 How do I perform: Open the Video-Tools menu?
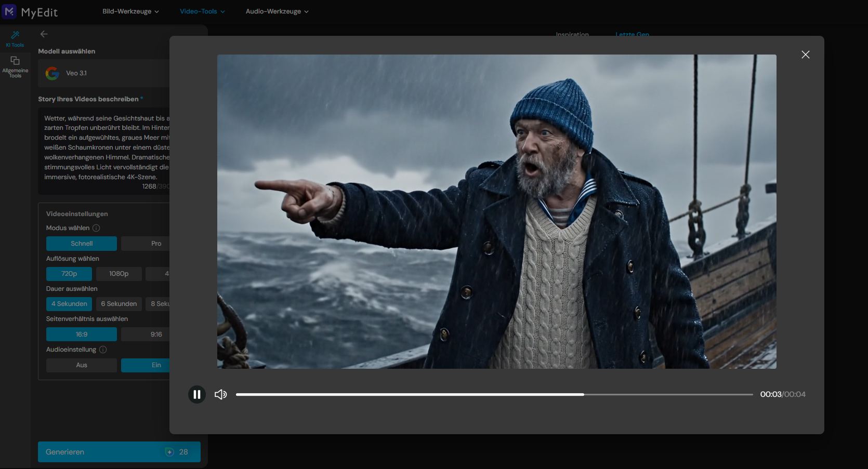202,11
